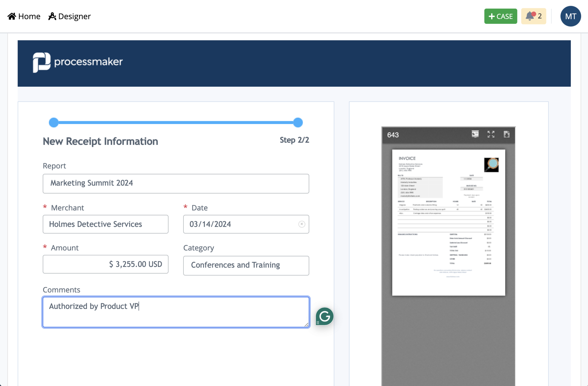Image resolution: width=588 pixels, height=386 pixels.
Task: Select the Report field containing Marketing Summit 2024
Action: point(176,183)
